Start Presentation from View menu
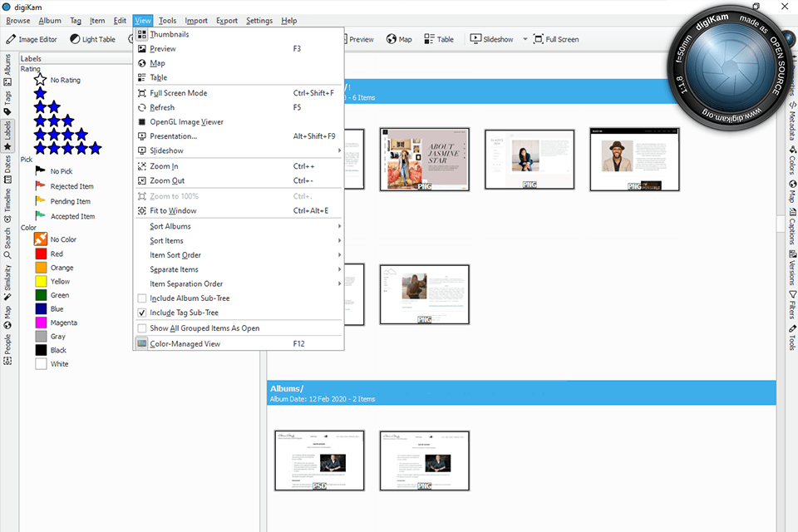The image size is (798, 532). coord(239,136)
